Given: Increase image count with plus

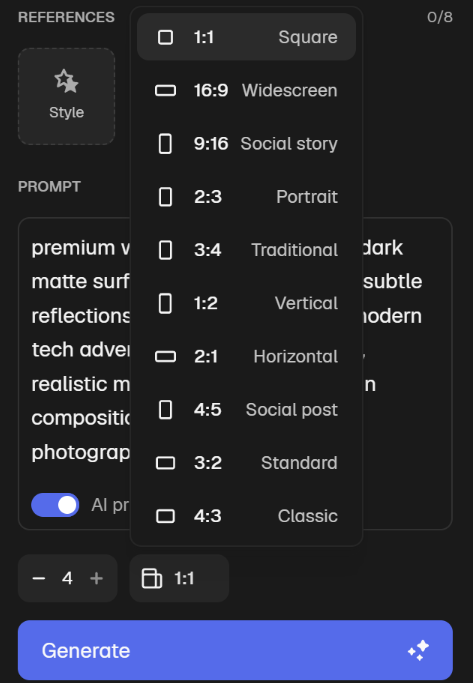Looking at the screenshot, I should coord(96,578).
